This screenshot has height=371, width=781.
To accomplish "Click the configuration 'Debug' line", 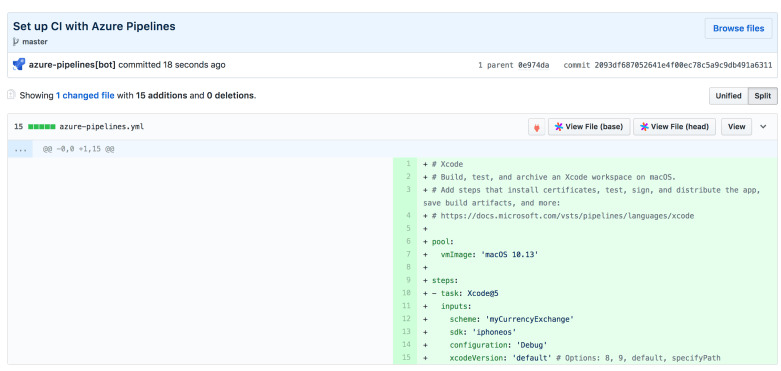I will [597, 345].
